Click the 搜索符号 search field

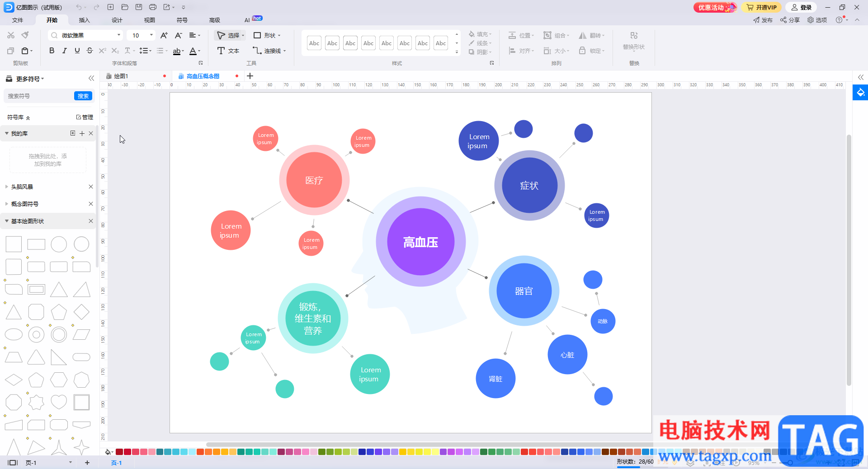39,96
